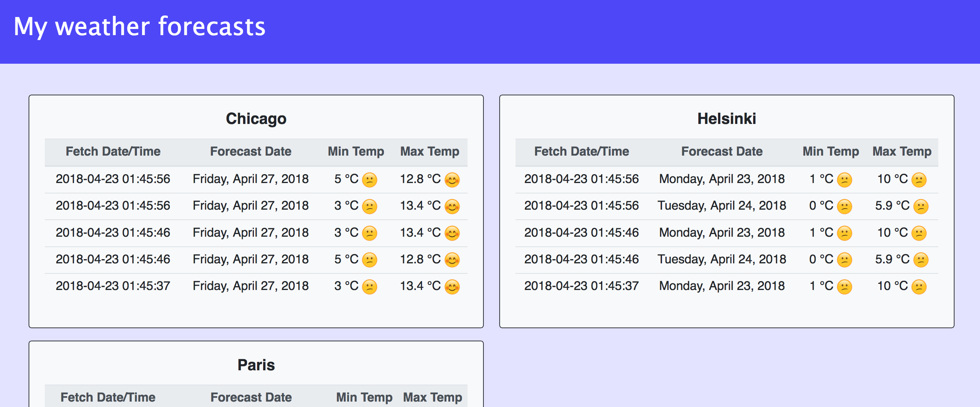The image size is (980, 407).
Task: Click the face emoji beside Helsinki 01:45:37 10 °C
Action: point(919,287)
